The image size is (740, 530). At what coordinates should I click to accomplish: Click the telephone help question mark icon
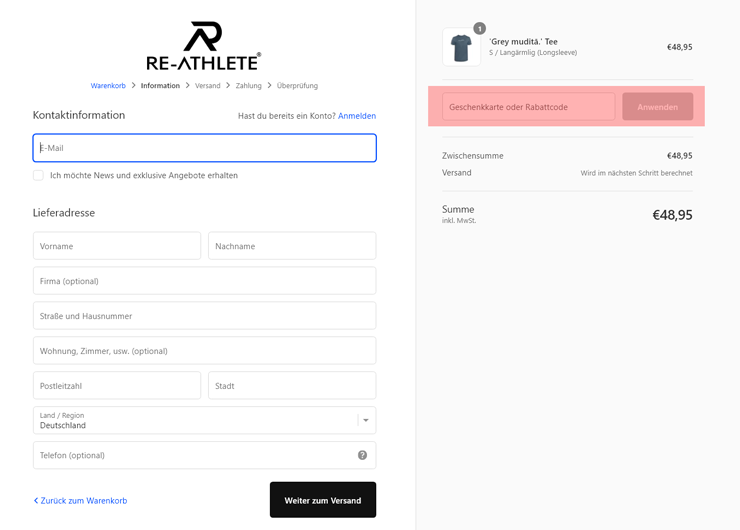(x=362, y=455)
